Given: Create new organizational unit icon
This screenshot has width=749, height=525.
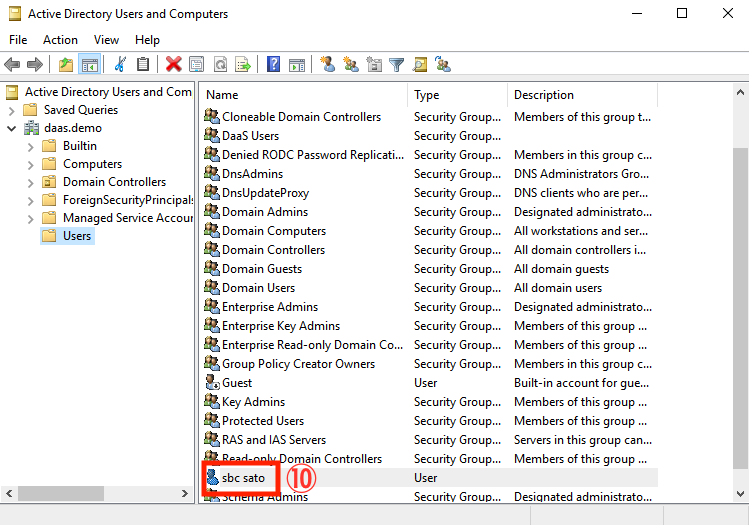Looking at the screenshot, I should click(374, 64).
